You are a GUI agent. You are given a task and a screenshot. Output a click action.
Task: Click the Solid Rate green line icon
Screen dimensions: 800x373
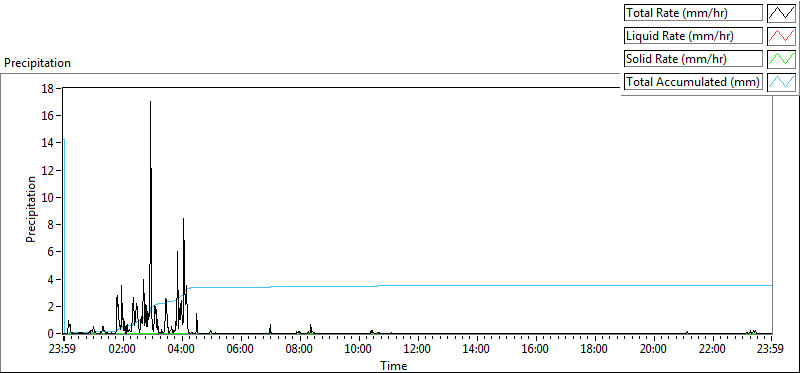click(782, 59)
